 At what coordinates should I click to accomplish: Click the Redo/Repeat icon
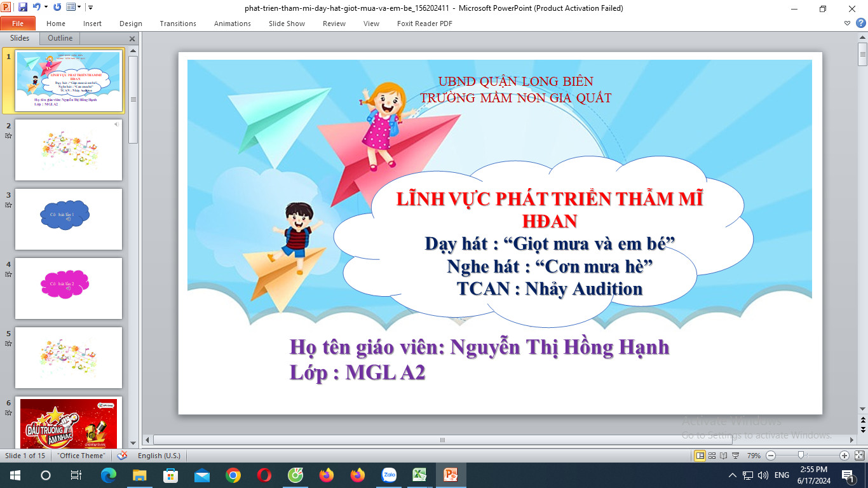click(57, 8)
